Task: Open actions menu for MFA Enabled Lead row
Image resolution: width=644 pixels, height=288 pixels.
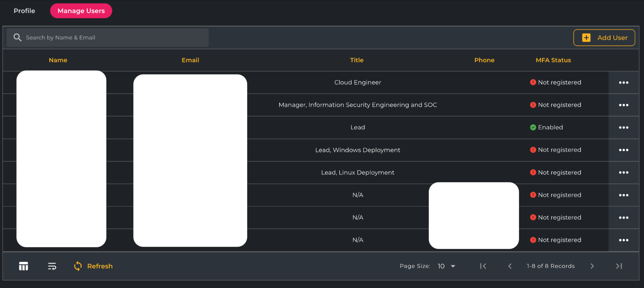Action: (x=624, y=128)
